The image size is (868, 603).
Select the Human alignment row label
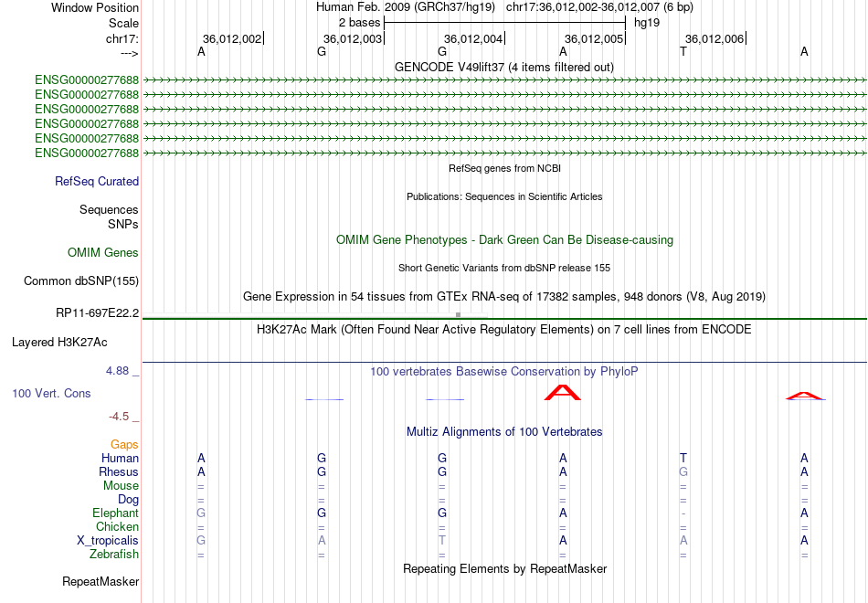(x=120, y=458)
